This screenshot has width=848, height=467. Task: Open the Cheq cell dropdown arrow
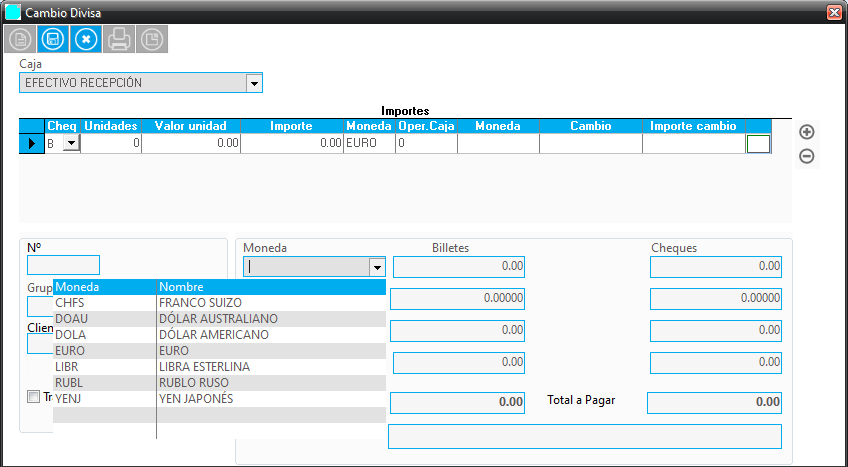pos(71,143)
